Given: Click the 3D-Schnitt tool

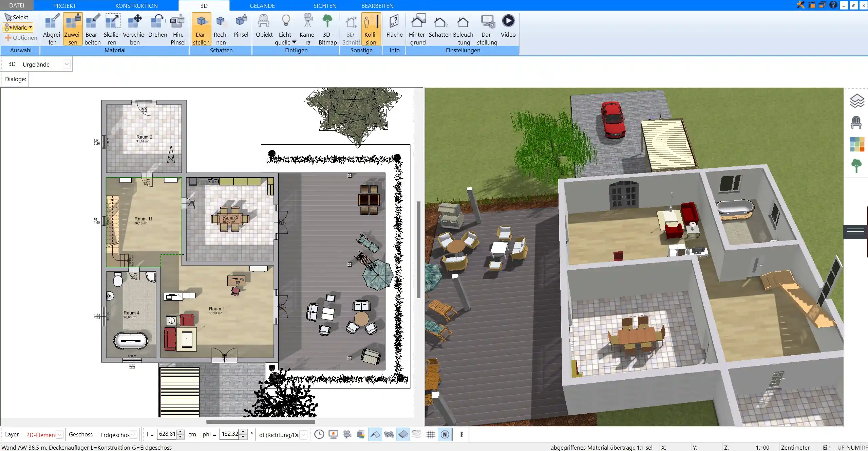Looking at the screenshot, I should [351, 29].
